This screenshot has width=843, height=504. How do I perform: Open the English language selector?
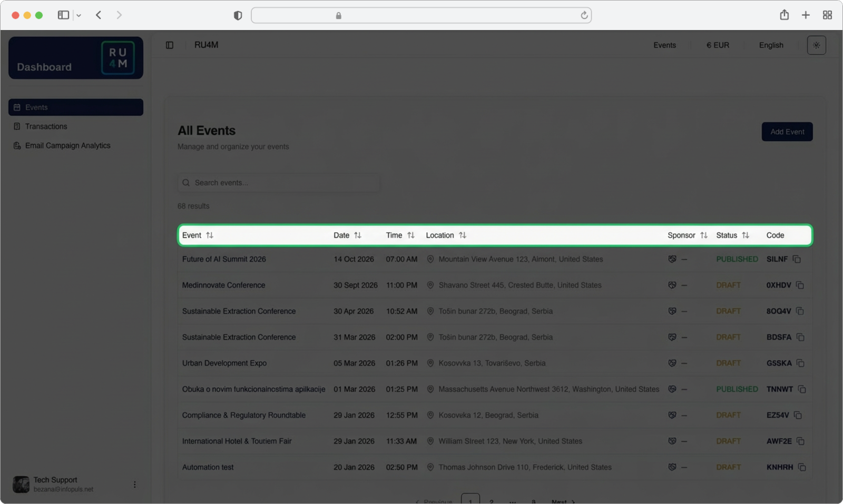[771, 45]
